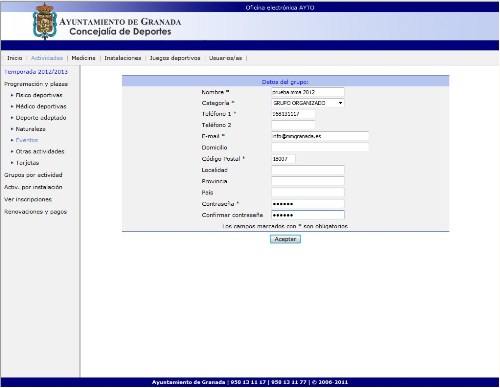Click the Datos del grupo header text
The height and width of the screenshot is (388, 500).
tap(285, 82)
